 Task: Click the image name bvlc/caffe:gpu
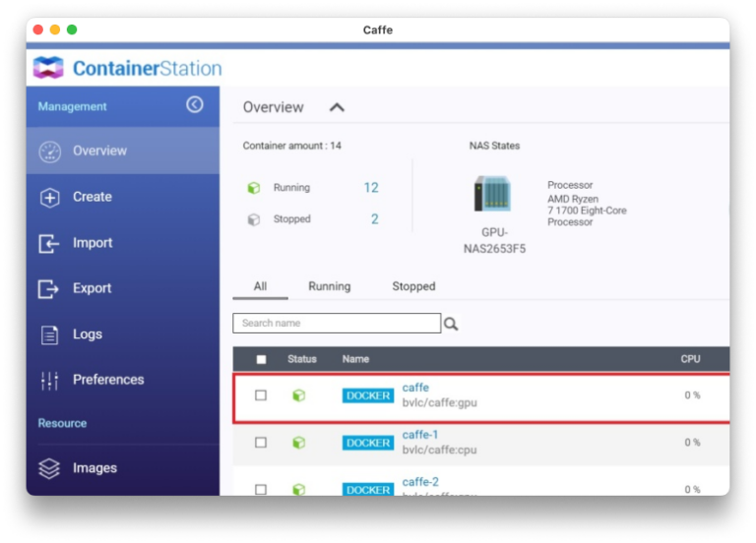pyautogui.click(x=440, y=402)
